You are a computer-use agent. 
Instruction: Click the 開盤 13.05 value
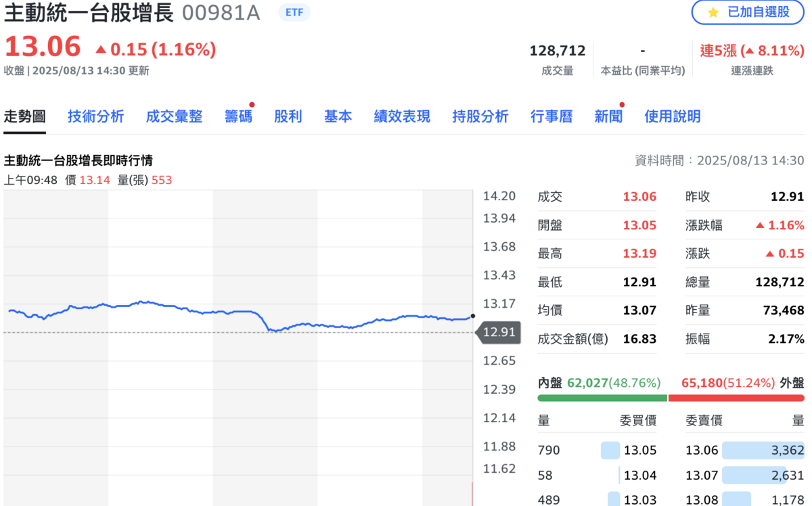click(639, 225)
